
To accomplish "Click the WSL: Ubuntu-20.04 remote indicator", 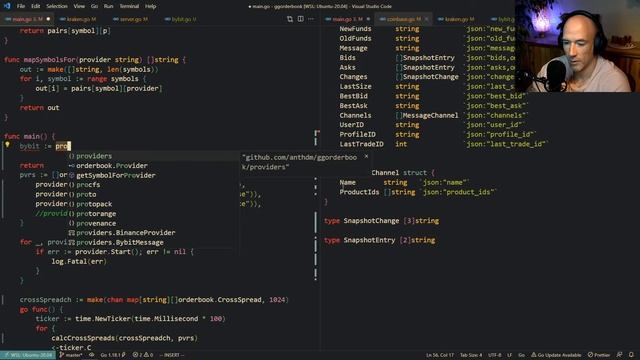I will (x=28, y=355).
